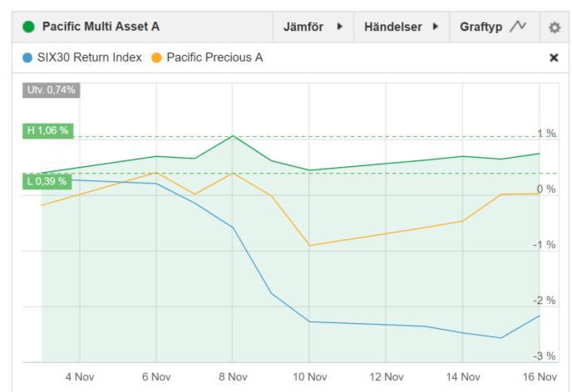Click the line-chart icon beside Graftyp
The width and height of the screenshot is (572, 392).
point(518,27)
